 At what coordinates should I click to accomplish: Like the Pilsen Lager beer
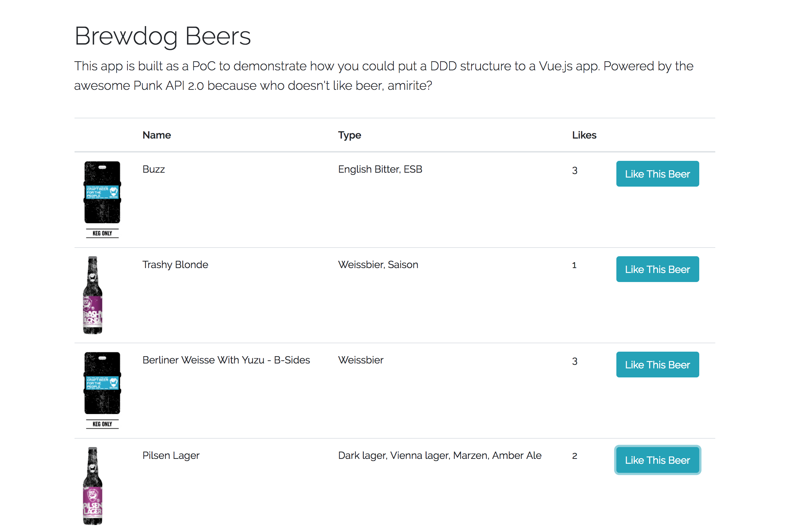(x=657, y=460)
